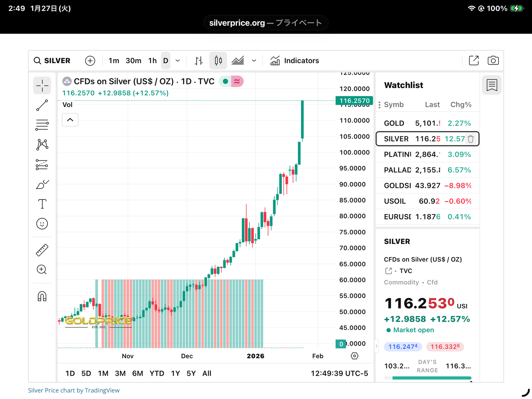532x399 pixels.
Task: Open the emoji icons tool
Action: 42,224
